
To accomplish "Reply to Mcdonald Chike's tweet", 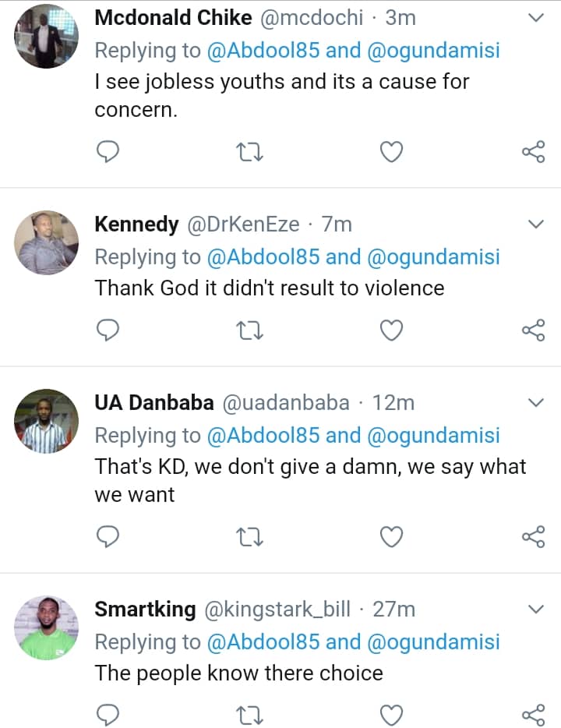I will [107, 151].
